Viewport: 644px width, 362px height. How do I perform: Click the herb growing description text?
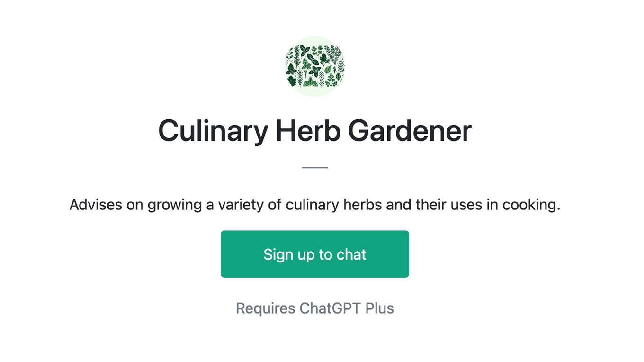point(315,205)
